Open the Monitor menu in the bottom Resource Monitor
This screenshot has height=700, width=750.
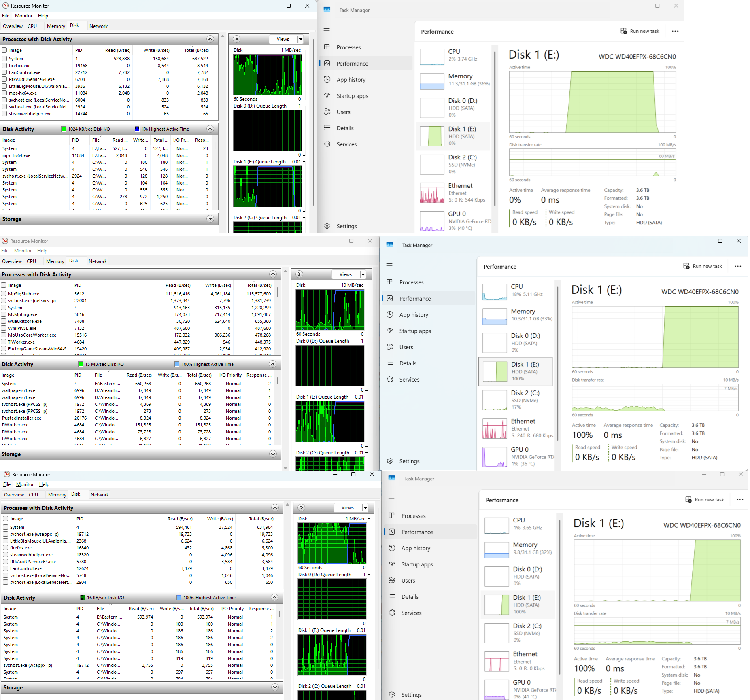tap(25, 484)
